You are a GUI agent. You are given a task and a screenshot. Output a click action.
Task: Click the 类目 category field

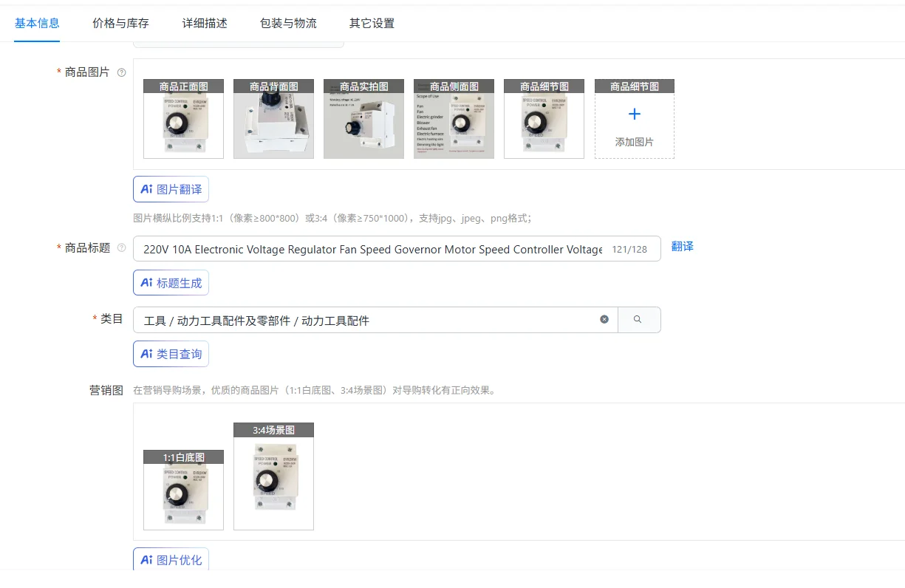[x=375, y=320]
